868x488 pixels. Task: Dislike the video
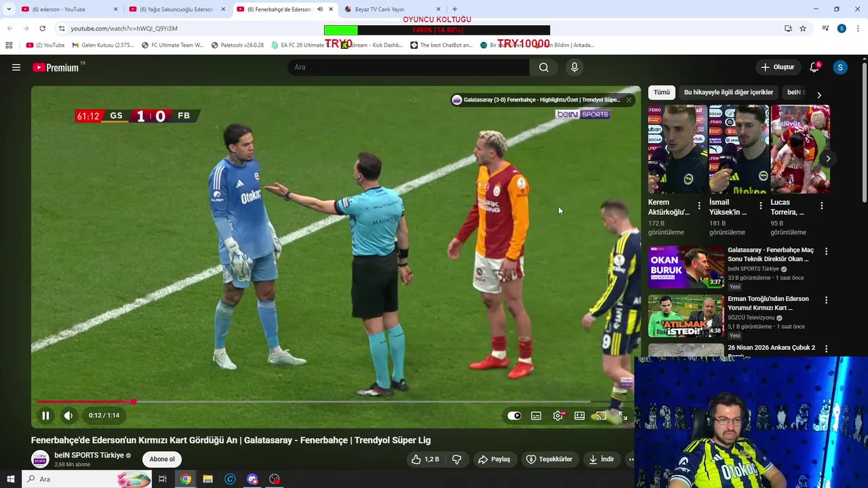pyautogui.click(x=456, y=459)
